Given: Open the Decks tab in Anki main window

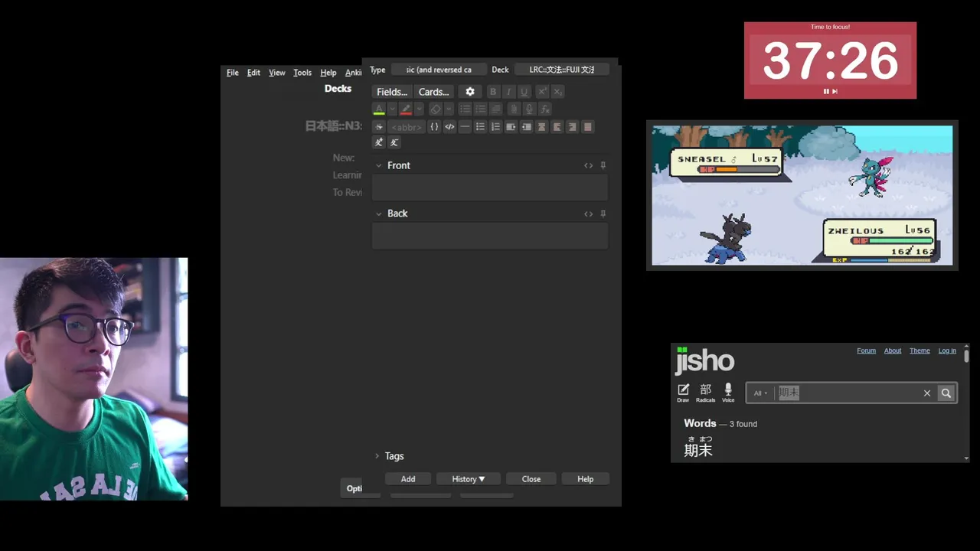Looking at the screenshot, I should 338,89.
